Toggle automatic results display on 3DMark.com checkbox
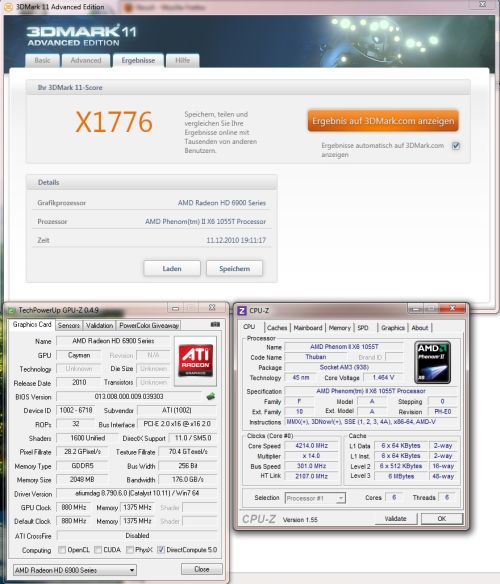Viewport: 500px width, 584px height. coord(456,146)
